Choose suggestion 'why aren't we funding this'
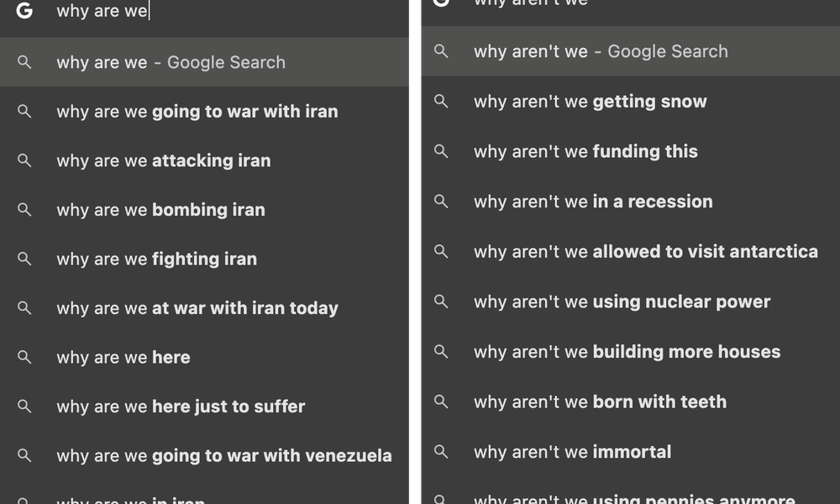This screenshot has width=840, height=504. coord(585,152)
